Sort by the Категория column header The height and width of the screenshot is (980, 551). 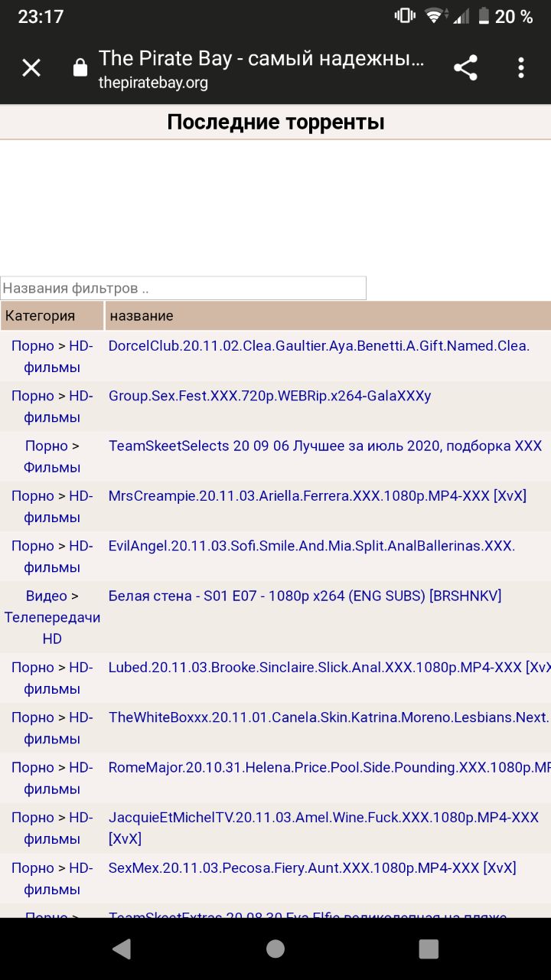coord(52,315)
